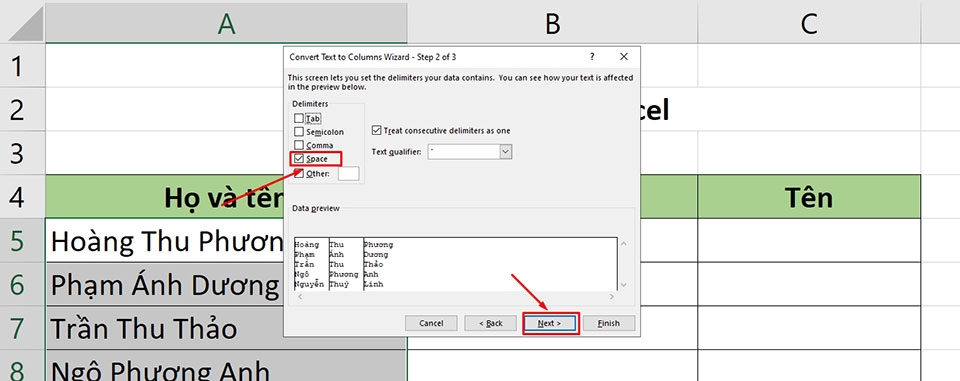
Task: Go back with the < Back button
Action: [490, 323]
